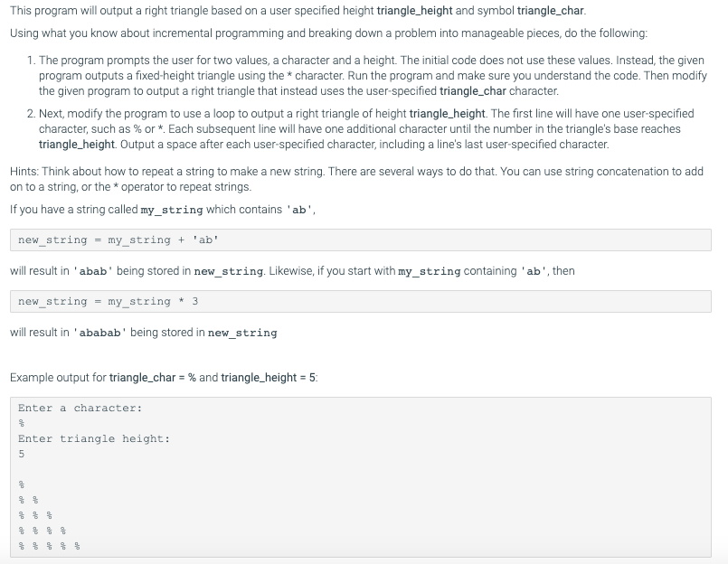Click the 'Enter a character:' line in example output

[80, 408]
